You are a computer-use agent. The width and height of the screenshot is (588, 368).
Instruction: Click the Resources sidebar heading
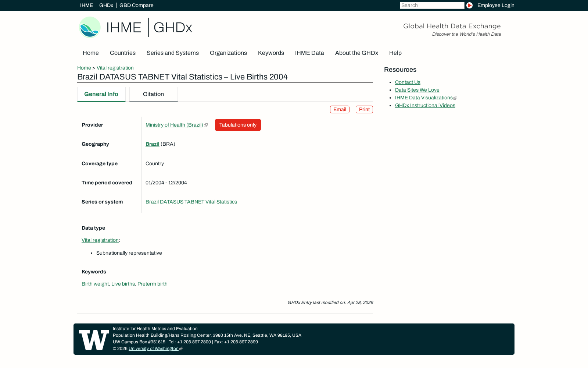click(400, 70)
